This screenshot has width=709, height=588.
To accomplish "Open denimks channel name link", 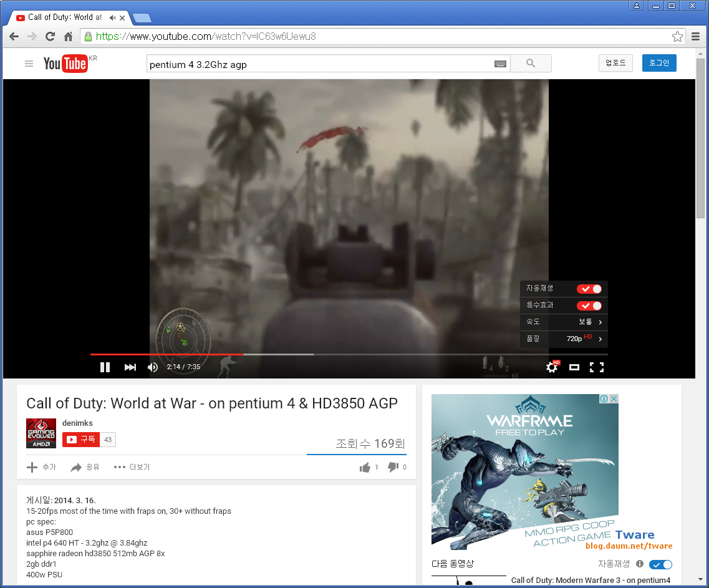I will (x=77, y=423).
